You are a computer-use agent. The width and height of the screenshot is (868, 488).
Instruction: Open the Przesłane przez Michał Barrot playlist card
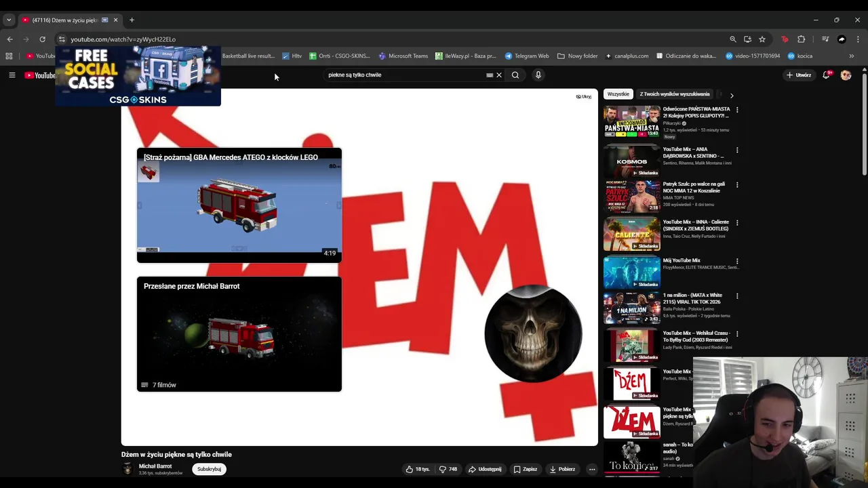coord(239,334)
